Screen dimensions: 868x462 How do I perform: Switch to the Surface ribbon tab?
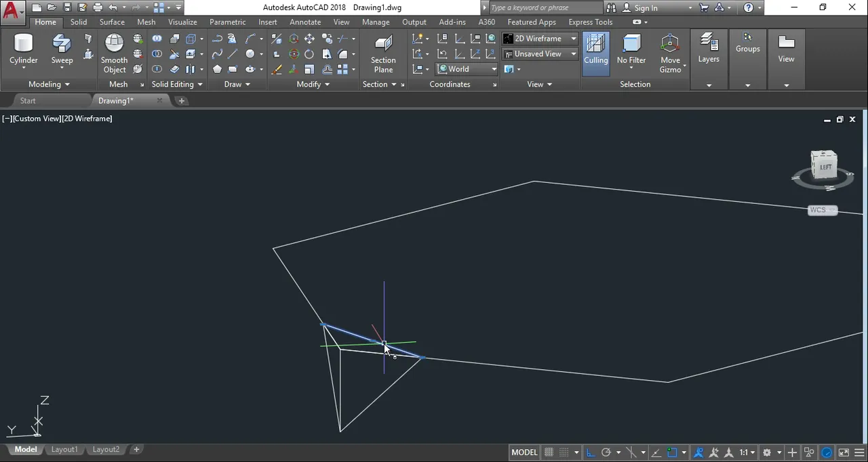(x=112, y=22)
